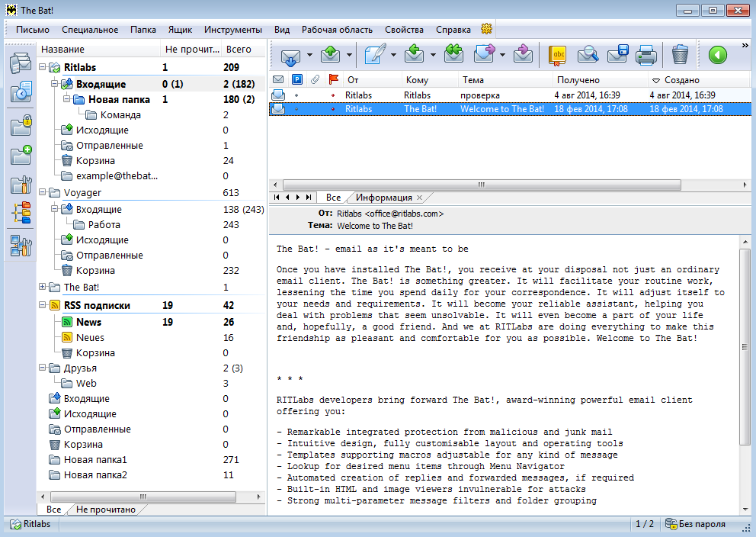Sort messages by Тема column
Image resolution: width=756 pixels, height=537 pixels.
click(505, 79)
